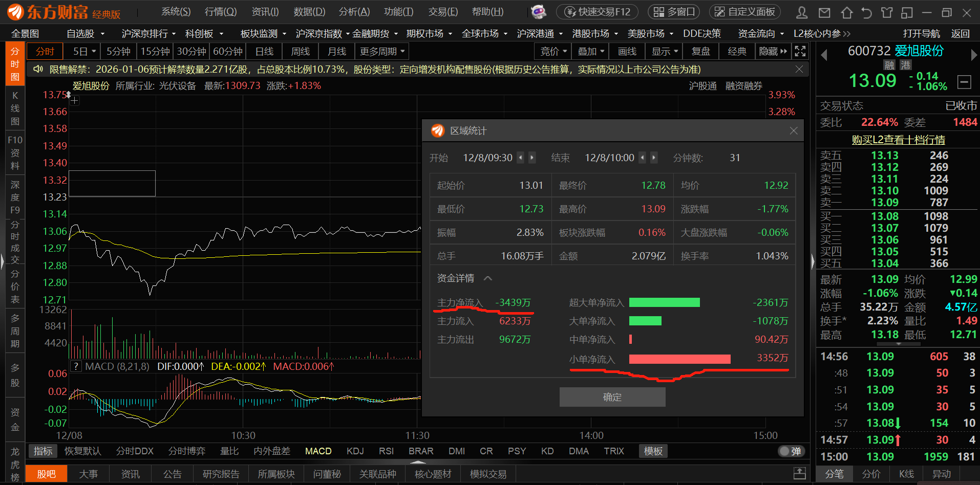Open the K线图 sidebar tab
The image size is (980, 485).
(15, 108)
